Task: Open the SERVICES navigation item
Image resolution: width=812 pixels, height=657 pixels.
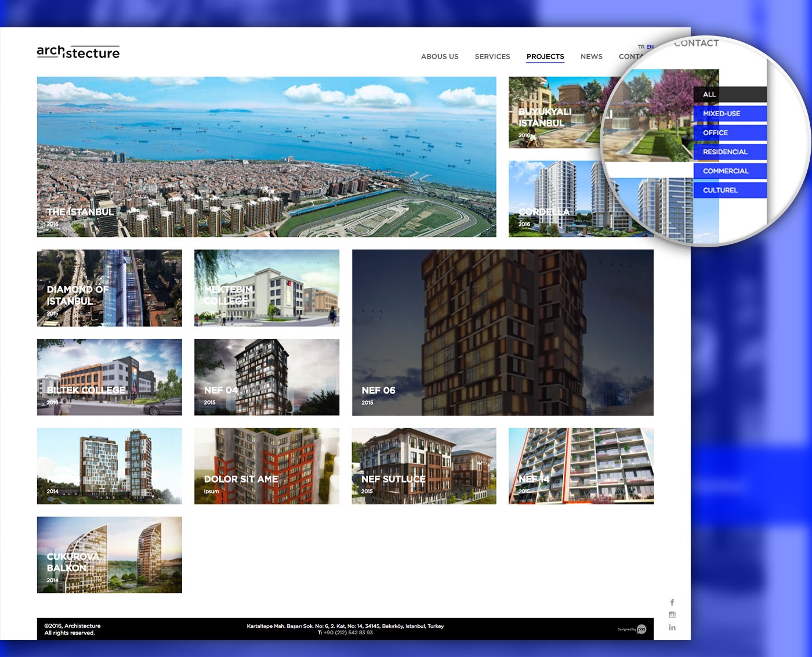Action: click(x=492, y=56)
